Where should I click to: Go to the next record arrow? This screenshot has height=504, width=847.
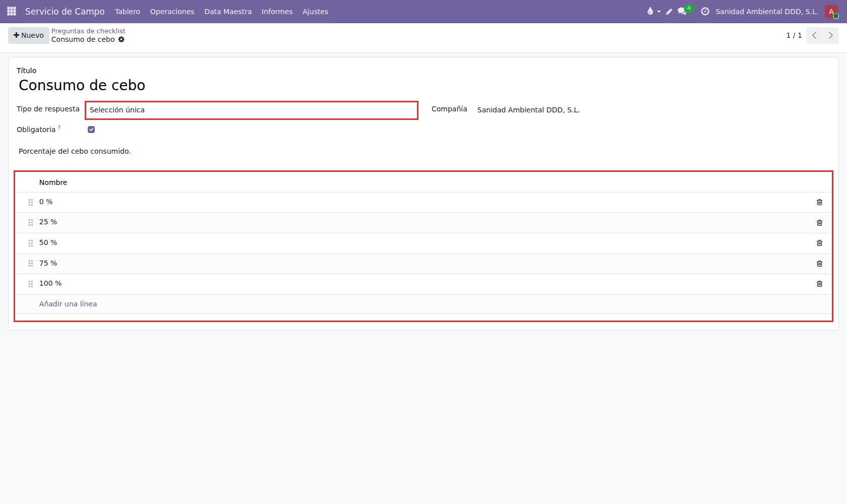click(830, 35)
